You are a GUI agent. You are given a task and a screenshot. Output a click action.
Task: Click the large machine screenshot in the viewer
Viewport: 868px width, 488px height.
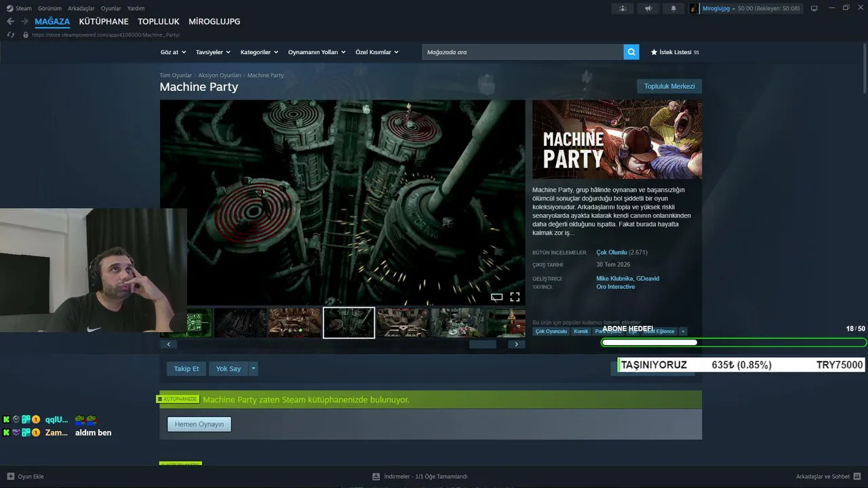click(342, 203)
